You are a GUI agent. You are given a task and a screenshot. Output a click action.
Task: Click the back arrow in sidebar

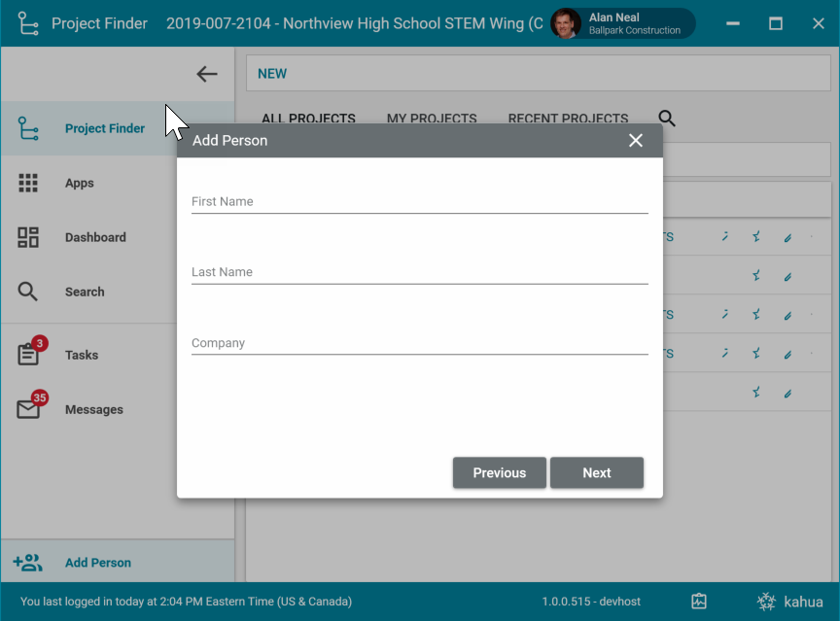coord(206,74)
